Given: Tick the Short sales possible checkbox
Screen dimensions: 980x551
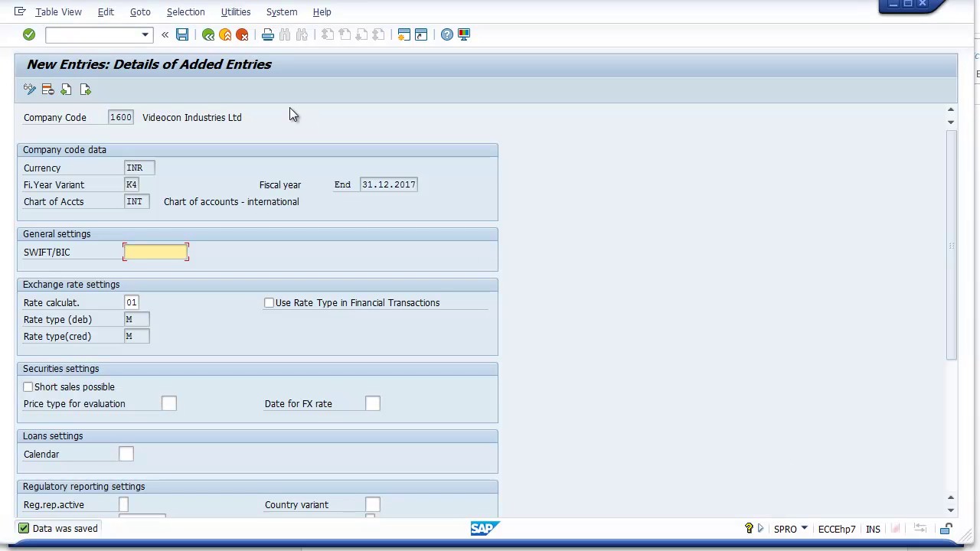Looking at the screenshot, I should tap(28, 387).
